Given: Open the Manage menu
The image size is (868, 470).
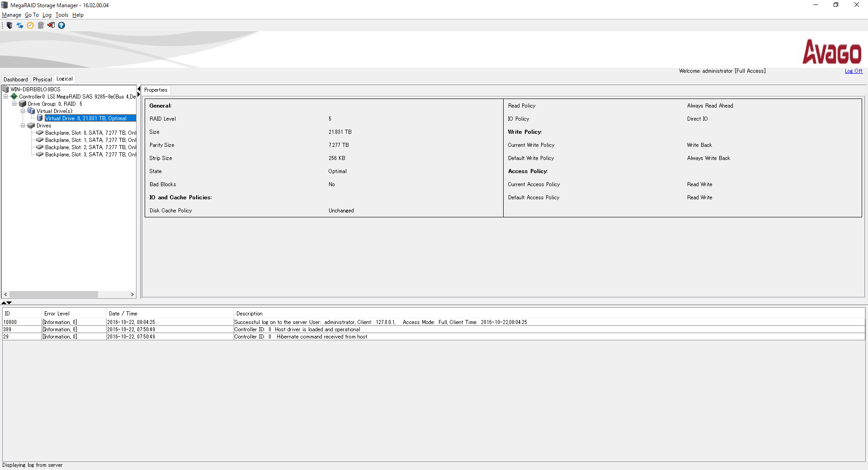Looking at the screenshot, I should pos(11,15).
